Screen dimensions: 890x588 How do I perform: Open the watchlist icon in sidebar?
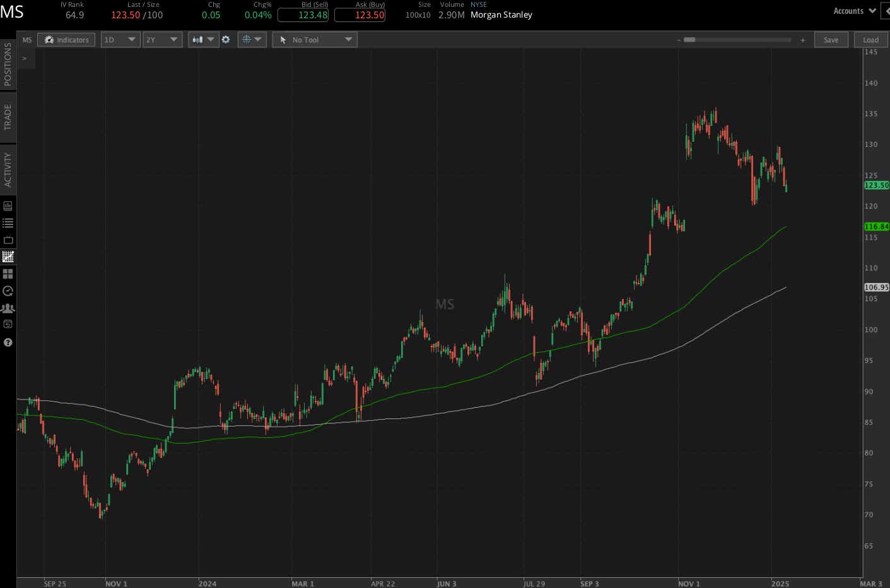pos(8,222)
